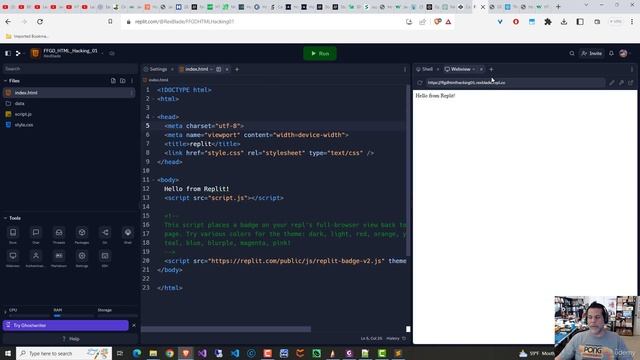Viewport: 640px width, 360px height.
Task: Click the green Run button
Action: (320, 53)
